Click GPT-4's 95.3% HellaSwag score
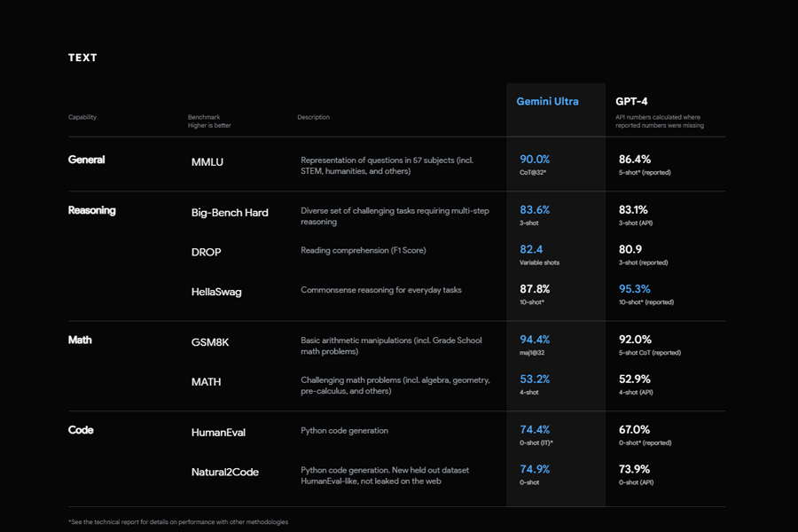 [x=634, y=289]
